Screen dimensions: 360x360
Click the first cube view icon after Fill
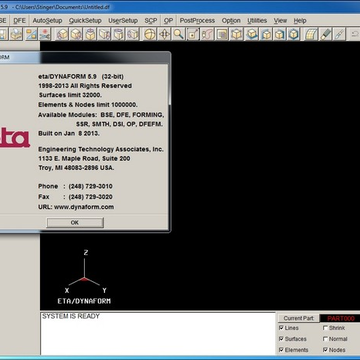[x=236, y=34]
